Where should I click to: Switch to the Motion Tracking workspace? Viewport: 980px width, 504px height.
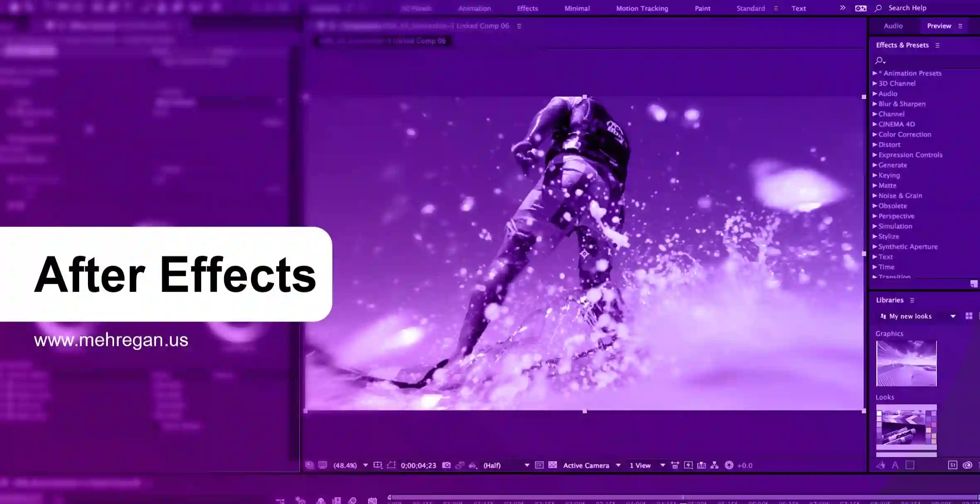(642, 8)
